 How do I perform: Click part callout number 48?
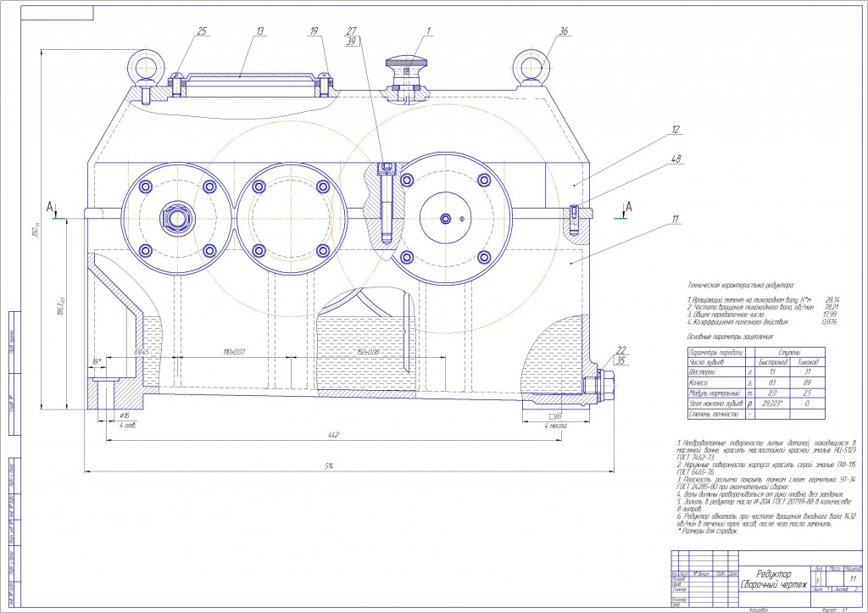point(676,159)
